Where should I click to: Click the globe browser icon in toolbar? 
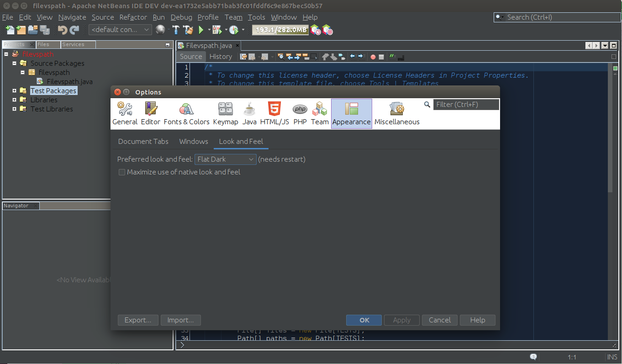[x=160, y=30]
